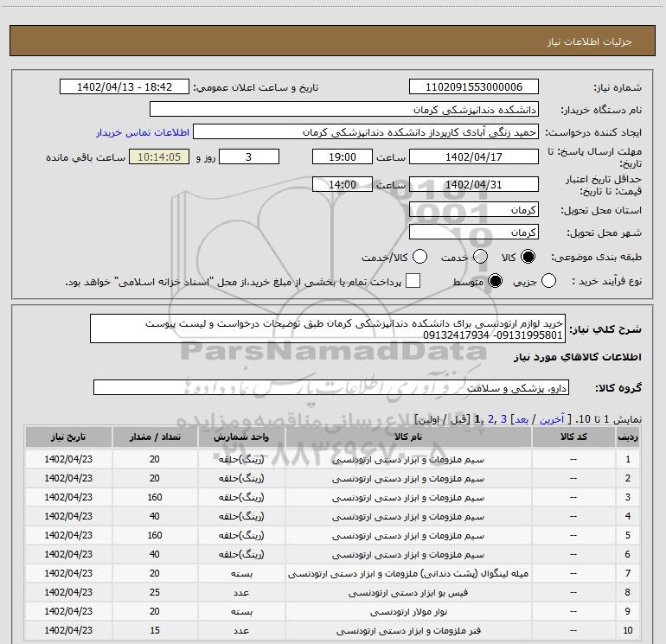Select row 2 unit (رینگ)حلقه

241,478
